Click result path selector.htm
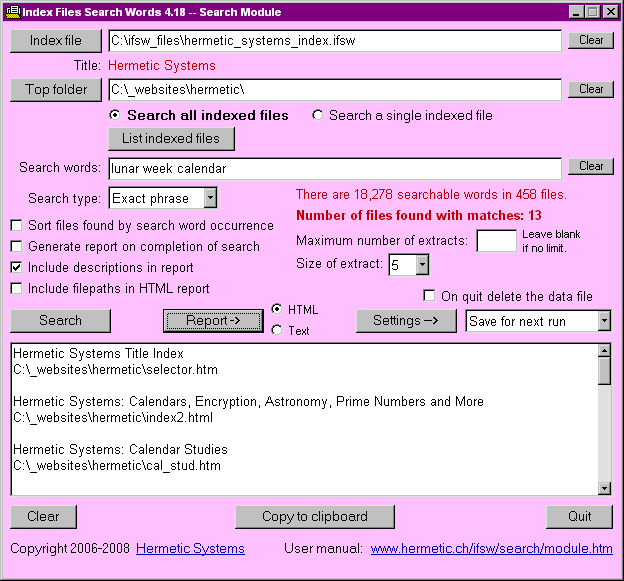This screenshot has width=624, height=581. (115, 370)
